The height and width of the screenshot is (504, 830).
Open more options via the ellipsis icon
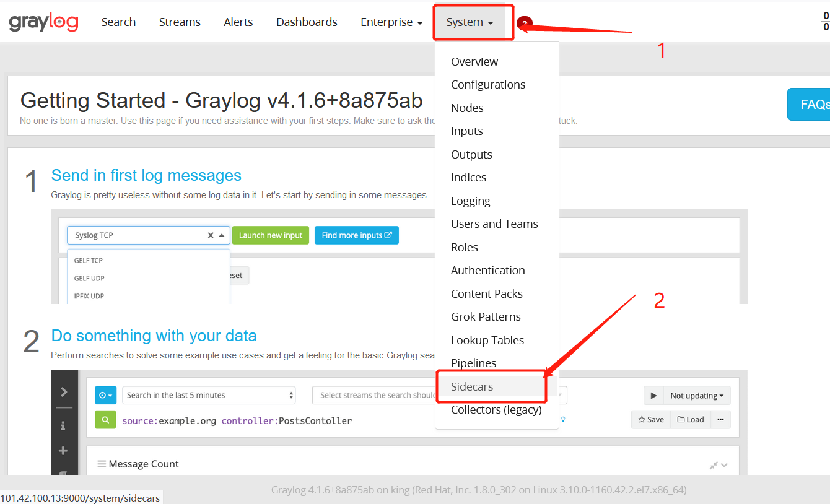tap(720, 419)
